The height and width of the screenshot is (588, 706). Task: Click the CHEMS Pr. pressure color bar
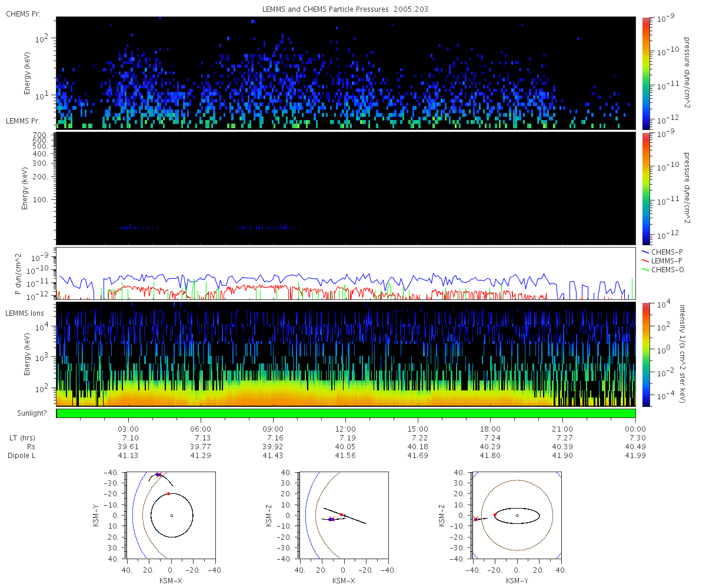point(646,73)
